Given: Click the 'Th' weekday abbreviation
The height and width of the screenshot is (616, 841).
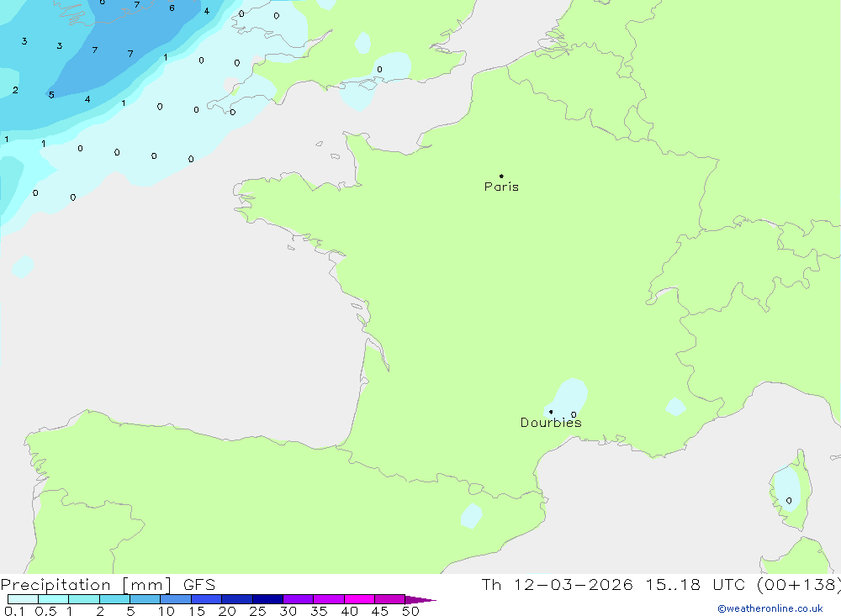Looking at the screenshot, I should point(491,584).
